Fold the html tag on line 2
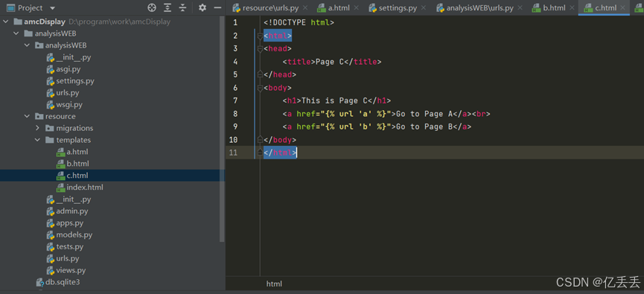 (x=260, y=36)
